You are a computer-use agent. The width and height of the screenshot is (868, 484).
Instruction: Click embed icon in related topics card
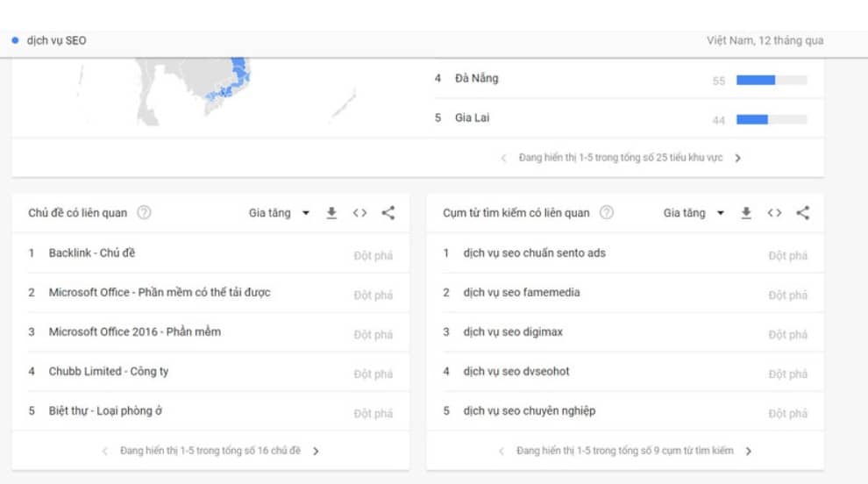pos(359,213)
